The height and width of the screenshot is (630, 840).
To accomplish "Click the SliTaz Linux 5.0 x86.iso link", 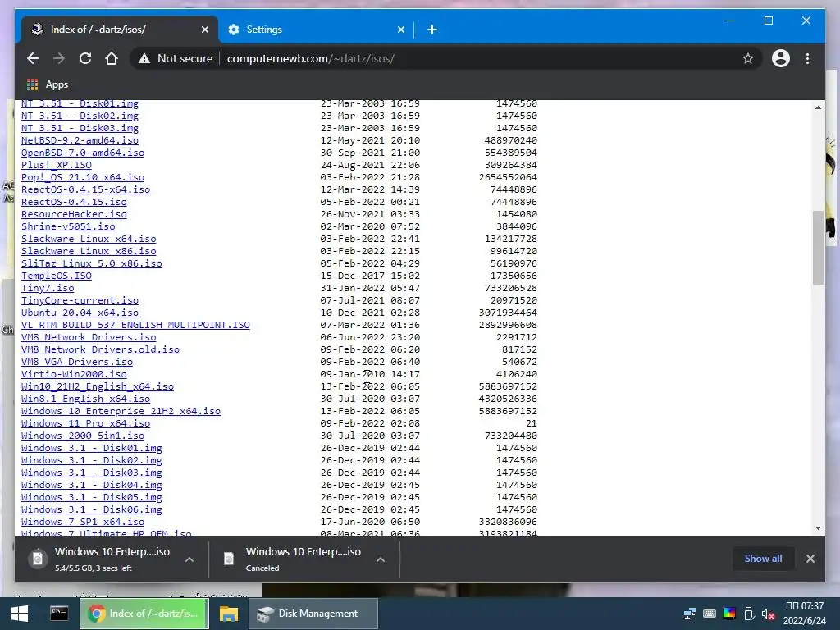I will click(x=92, y=263).
